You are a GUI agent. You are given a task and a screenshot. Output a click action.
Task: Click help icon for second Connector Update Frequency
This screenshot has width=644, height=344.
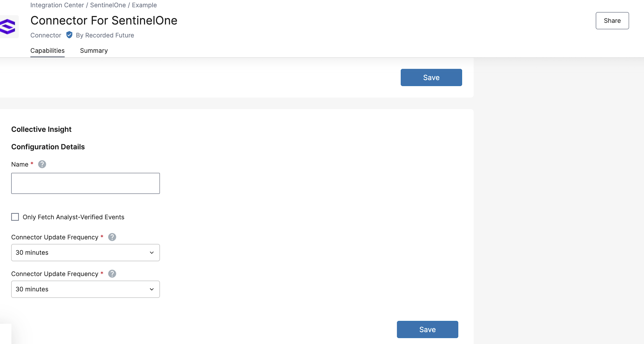click(x=112, y=273)
